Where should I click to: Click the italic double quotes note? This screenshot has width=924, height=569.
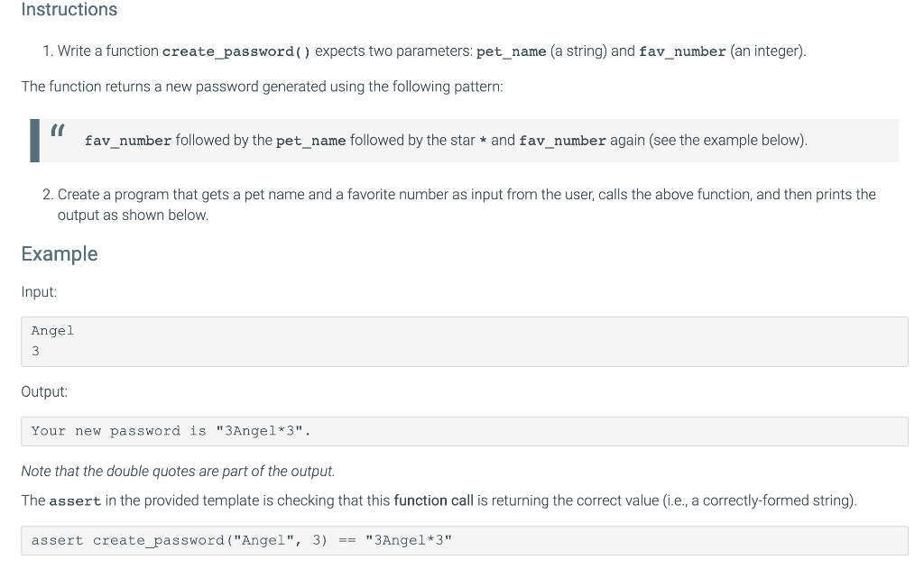click(178, 472)
